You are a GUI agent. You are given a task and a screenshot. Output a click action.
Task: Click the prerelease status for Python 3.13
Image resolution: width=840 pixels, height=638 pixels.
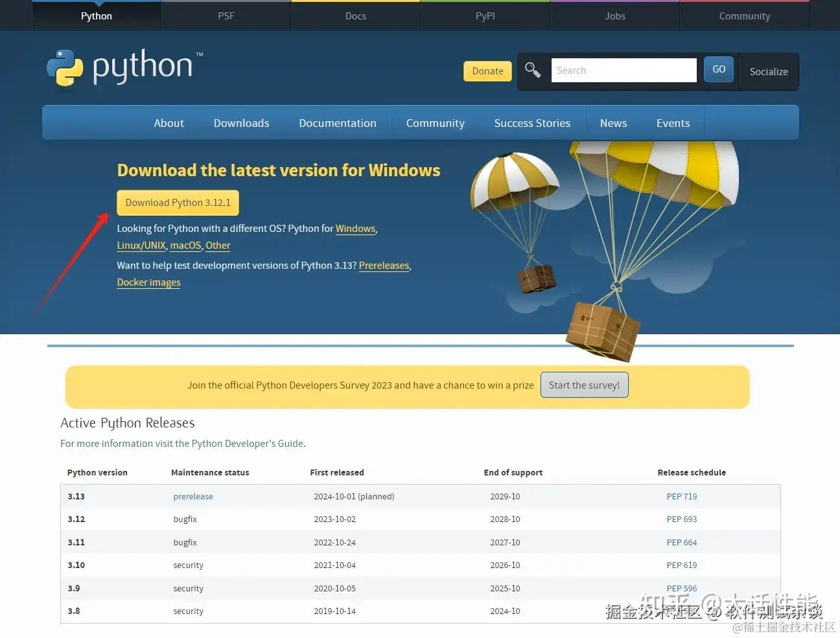pyautogui.click(x=192, y=496)
